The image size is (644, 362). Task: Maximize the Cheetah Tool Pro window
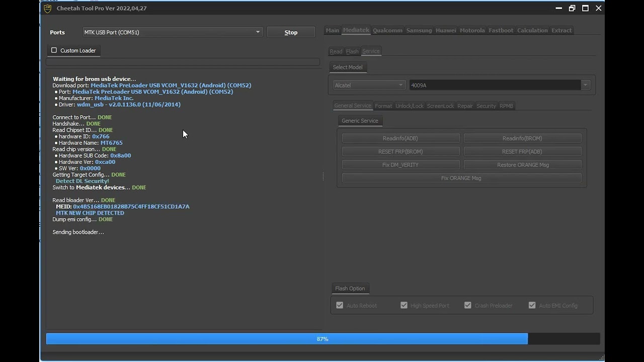click(x=585, y=8)
